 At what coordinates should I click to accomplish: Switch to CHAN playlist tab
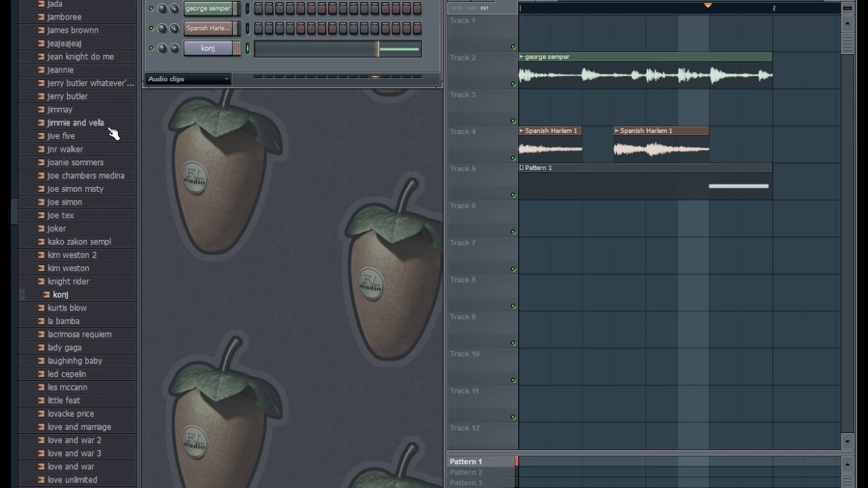tap(471, 8)
